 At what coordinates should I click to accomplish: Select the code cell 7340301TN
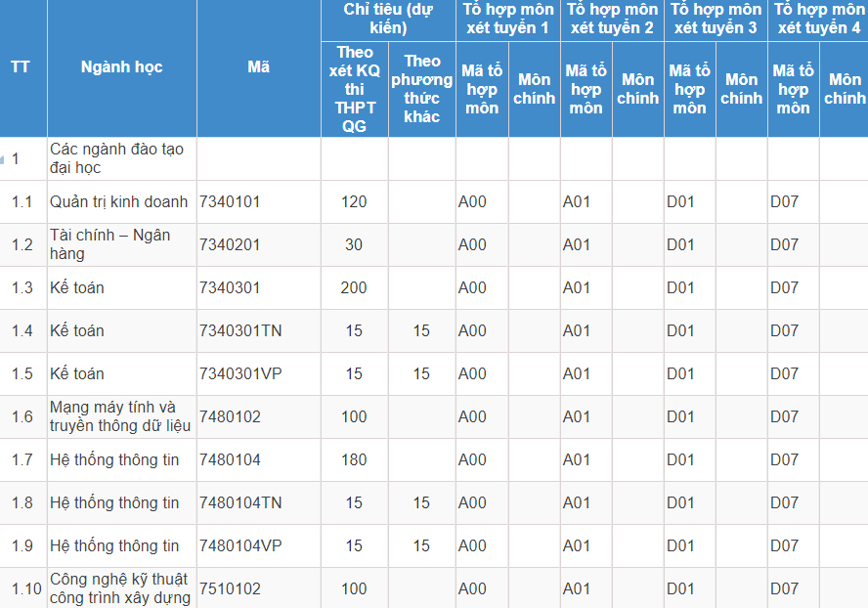point(240,330)
